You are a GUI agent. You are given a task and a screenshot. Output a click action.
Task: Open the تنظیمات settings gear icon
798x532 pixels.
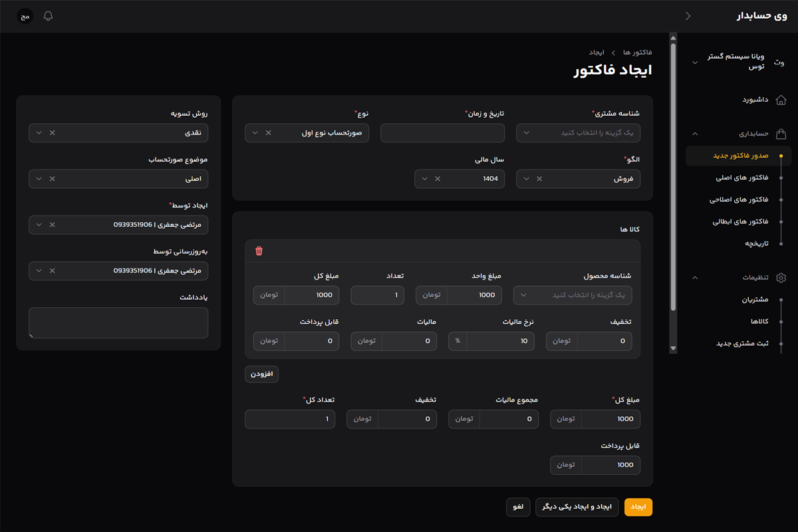[781, 277]
